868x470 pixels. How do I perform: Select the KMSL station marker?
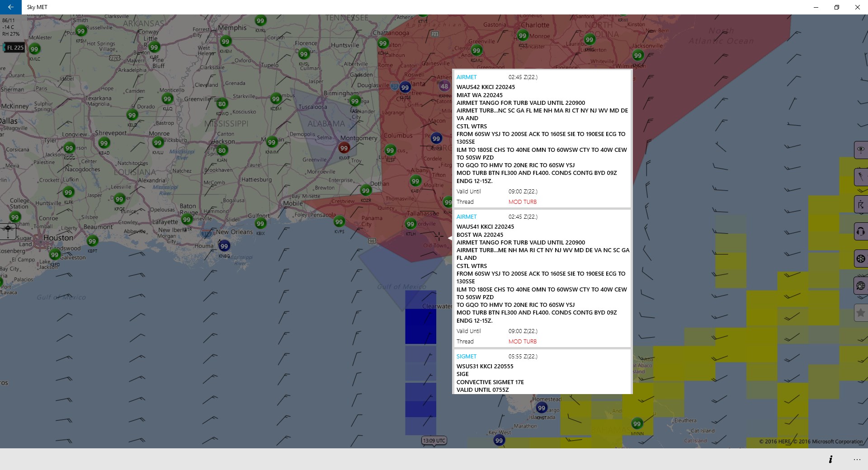pyautogui.click(x=304, y=54)
